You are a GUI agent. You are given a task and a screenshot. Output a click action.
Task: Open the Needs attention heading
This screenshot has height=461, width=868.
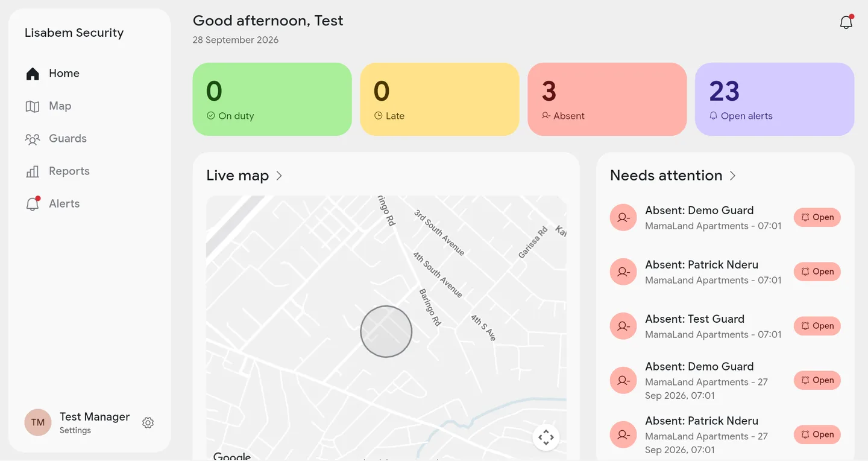[x=666, y=176]
